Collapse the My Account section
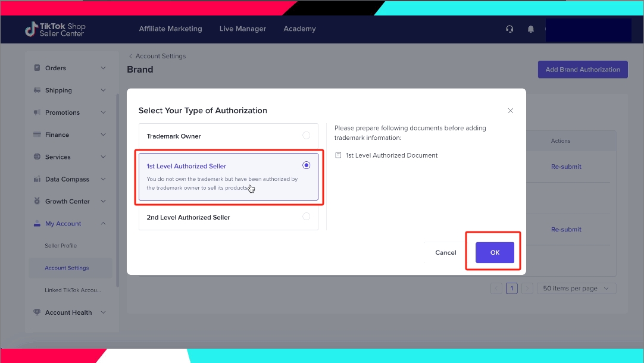The width and height of the screenshot is (644, 363). click(x=103, y=224)
